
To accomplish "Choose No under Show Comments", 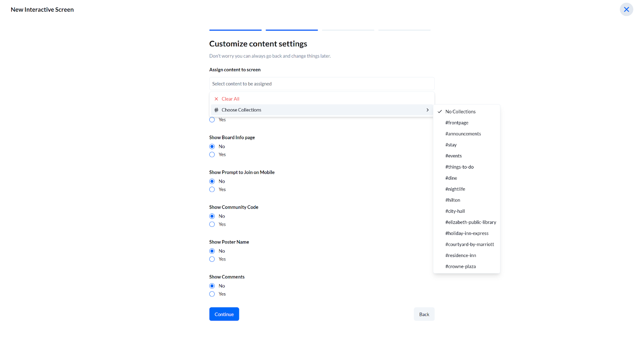I will coord(212,286).
